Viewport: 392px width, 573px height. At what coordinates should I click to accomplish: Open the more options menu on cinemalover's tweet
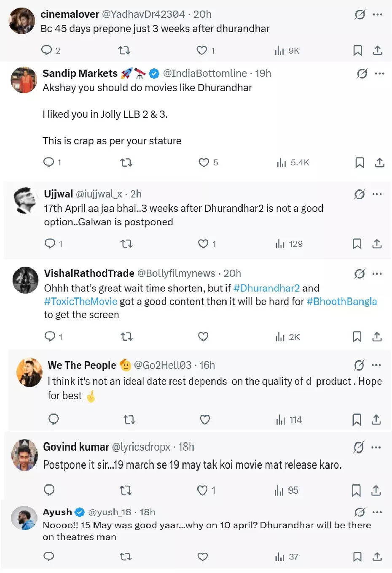tap(377, 14)
